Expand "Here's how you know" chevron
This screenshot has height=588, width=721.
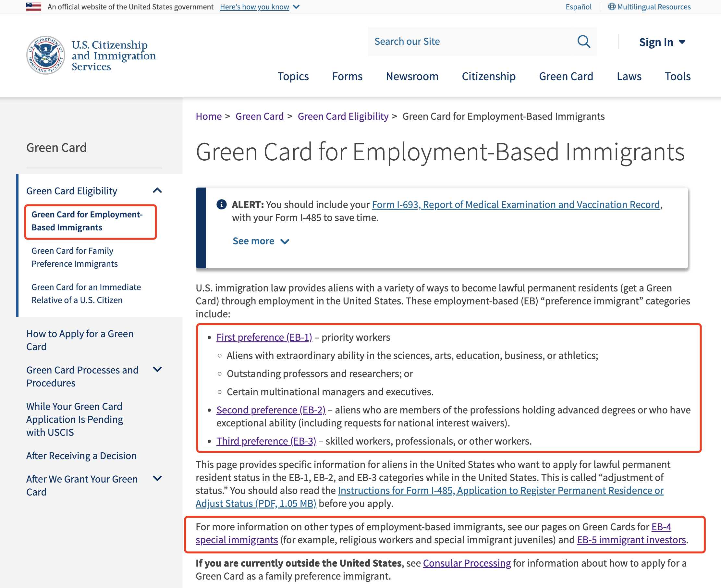pos(296,7)
